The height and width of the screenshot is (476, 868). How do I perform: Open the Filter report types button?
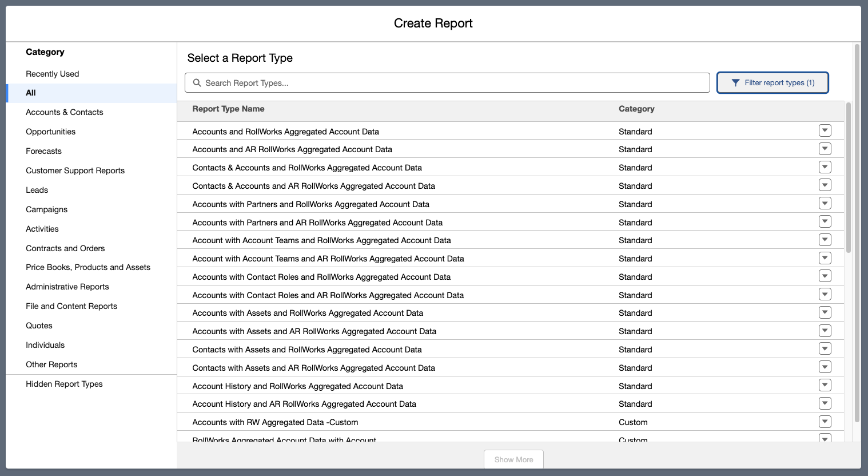pos(773,83)
